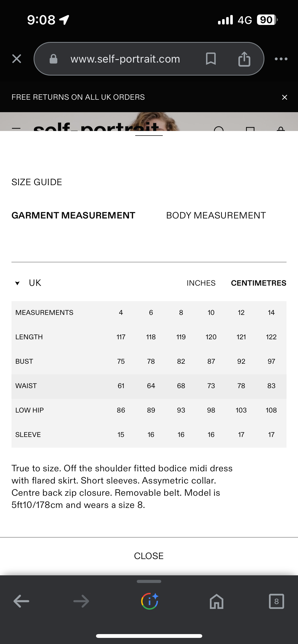Image resolution: width=298 pixels, height=644 pixels.
Task: Tap the lock icon beside the URL
Action: (53, 59)
